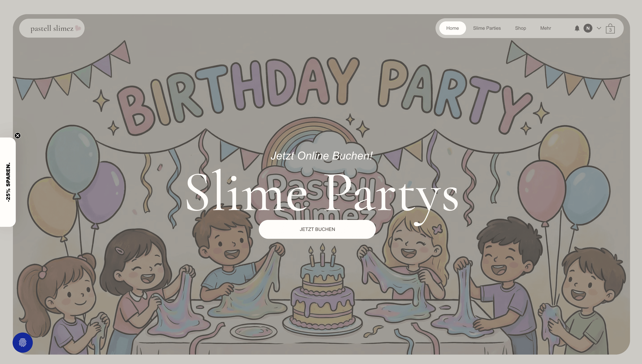The width and height of the screenshot is (642, 364).
Task: Click the pastell slimez logo text
Action: 52,28
